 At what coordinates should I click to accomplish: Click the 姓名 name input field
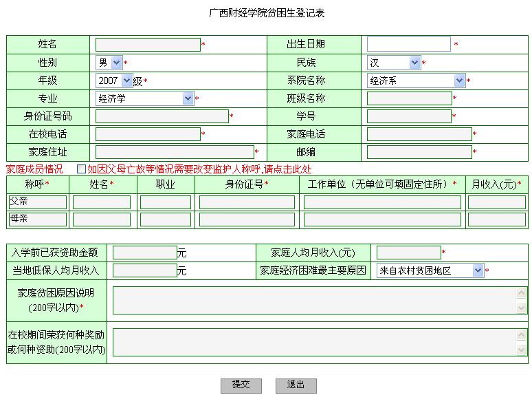click(148, 45)
